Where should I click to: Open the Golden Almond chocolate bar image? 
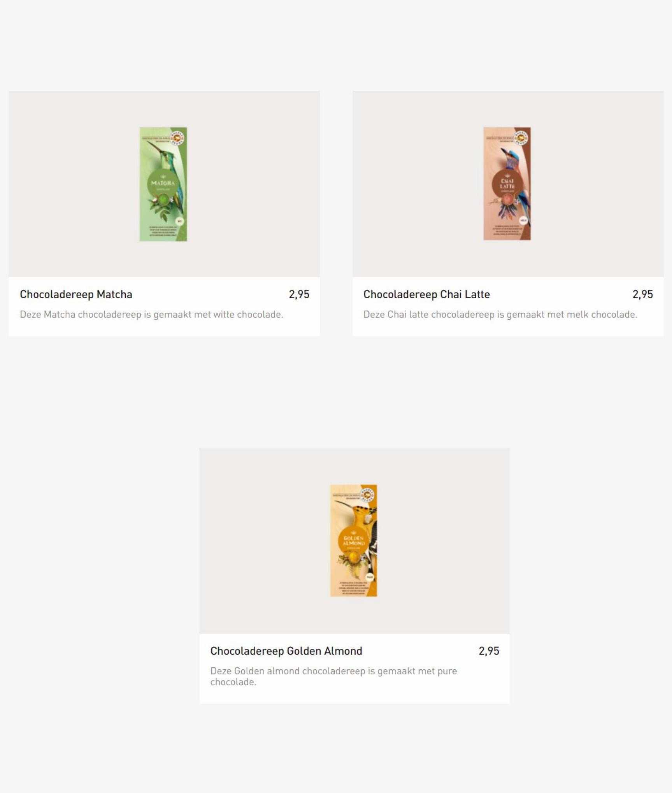pyautogui.click(x=354, y=541)
